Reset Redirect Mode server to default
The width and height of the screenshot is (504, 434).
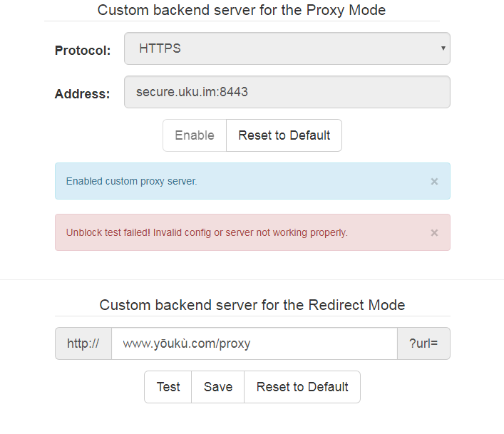coord(302,387)
